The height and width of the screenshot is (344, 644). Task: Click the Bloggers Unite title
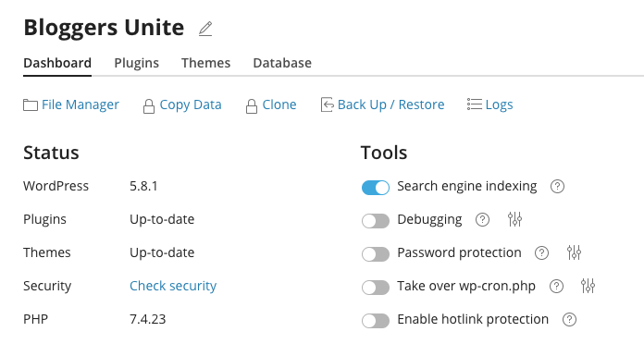click(104, 28)
